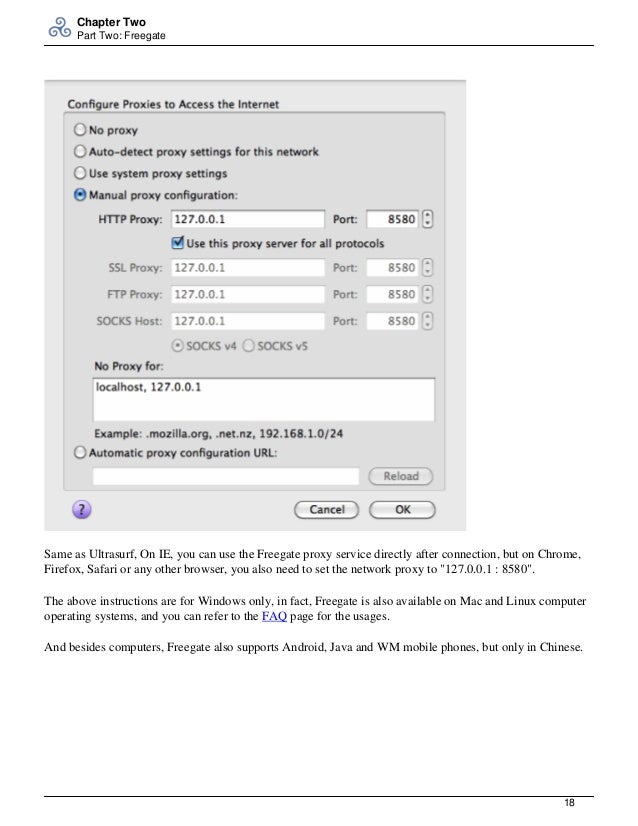Click the FTP Proxy port stepper
Image resolution: width=638 pixels, height=826 pixels.
coord(427,294)
